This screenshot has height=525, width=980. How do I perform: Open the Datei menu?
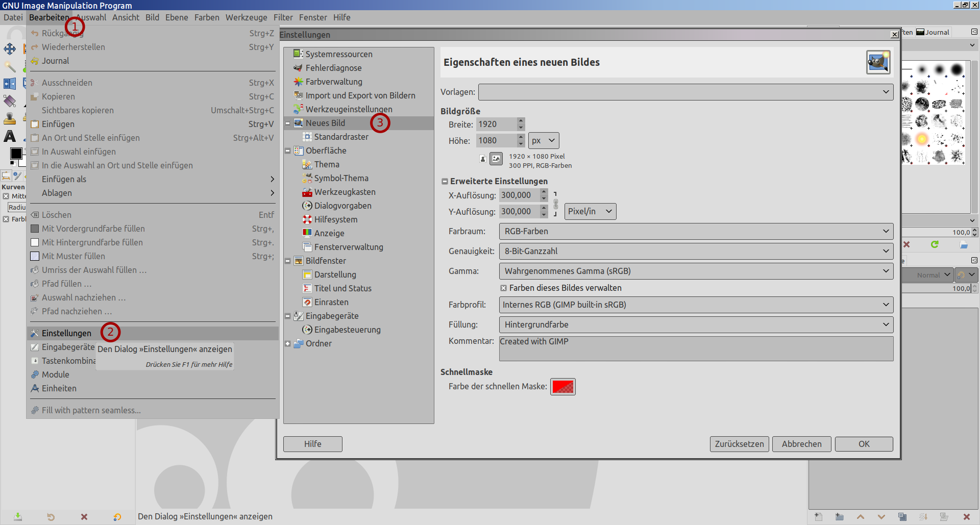13,17
